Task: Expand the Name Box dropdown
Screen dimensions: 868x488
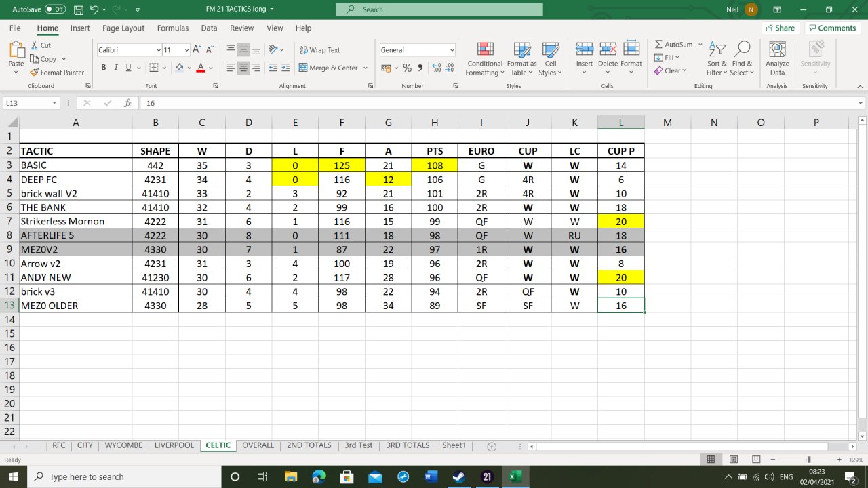Action: click(x=54, y=103)
